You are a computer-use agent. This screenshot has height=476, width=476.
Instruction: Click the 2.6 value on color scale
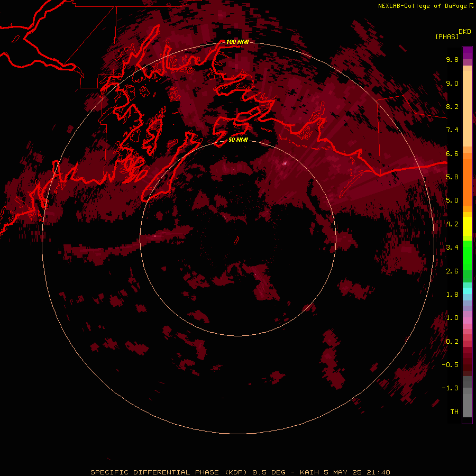452,271
